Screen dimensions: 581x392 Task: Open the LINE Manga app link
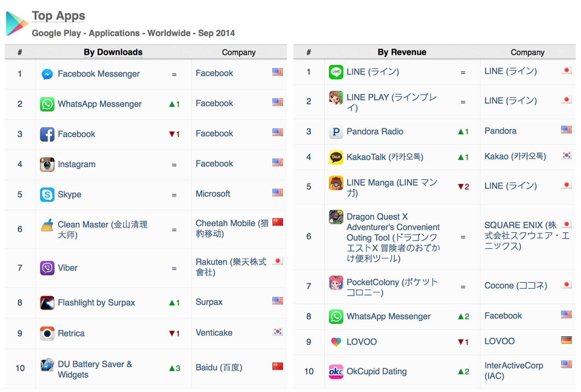pyautogui.click(x=392, y=188)
